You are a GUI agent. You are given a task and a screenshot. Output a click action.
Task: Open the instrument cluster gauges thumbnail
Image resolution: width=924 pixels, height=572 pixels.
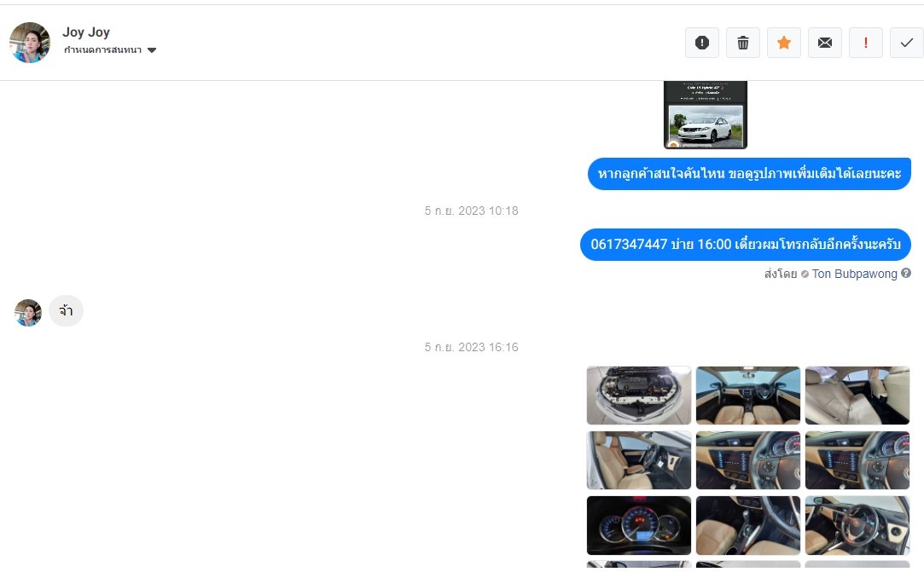[x=639, y=525]
